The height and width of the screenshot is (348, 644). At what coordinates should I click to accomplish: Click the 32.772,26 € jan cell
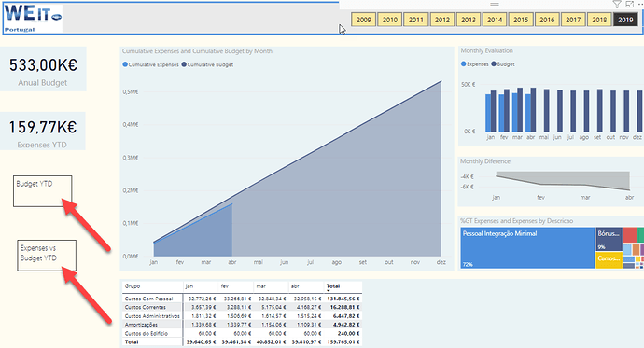point(203,299)
